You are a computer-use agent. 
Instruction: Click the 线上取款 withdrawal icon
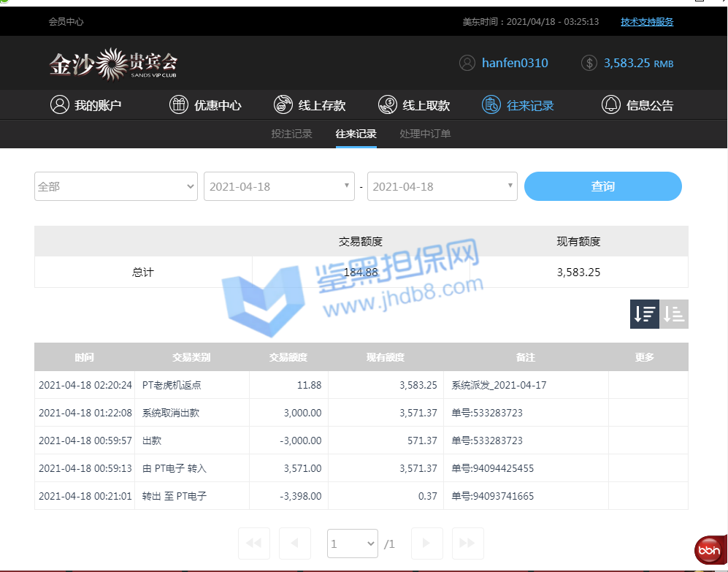pyautogui.click(x=388, y=105)
